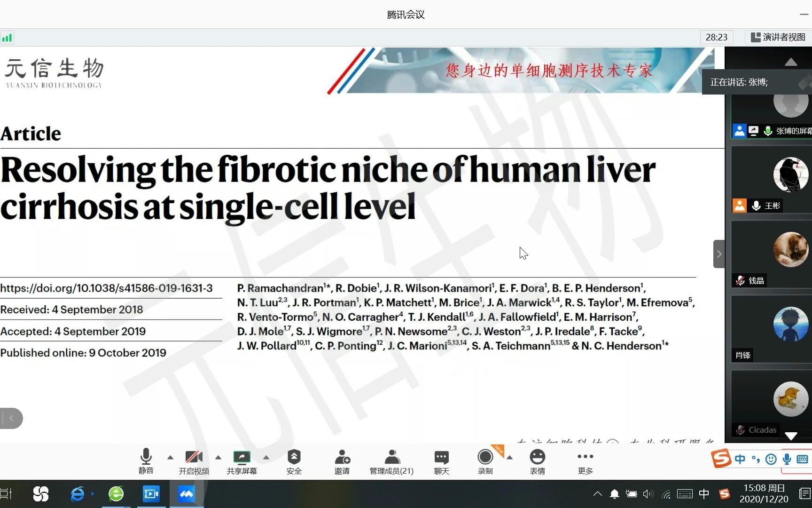This screenshot has width=812, height=508.
Task: Open taskbar clock 15:08 2020/12/20
Action: tap(764, 494)
